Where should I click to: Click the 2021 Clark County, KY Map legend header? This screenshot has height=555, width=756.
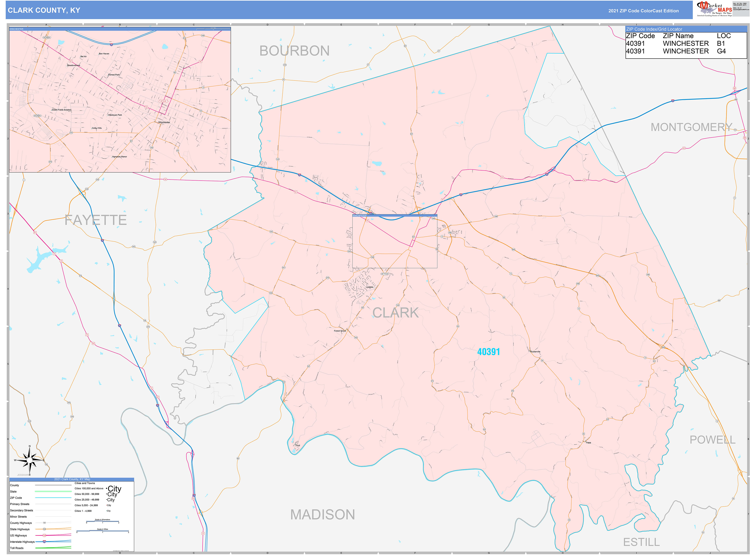click(72, 479)
